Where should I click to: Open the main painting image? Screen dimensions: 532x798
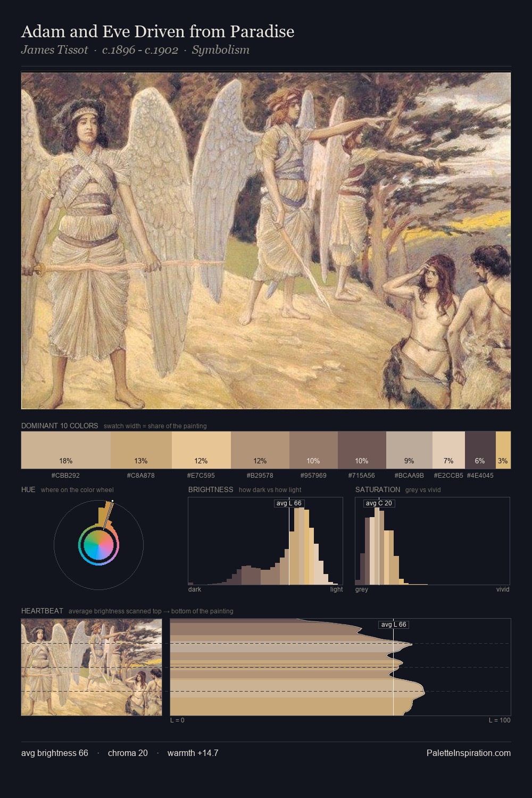(x=266, y=240)
